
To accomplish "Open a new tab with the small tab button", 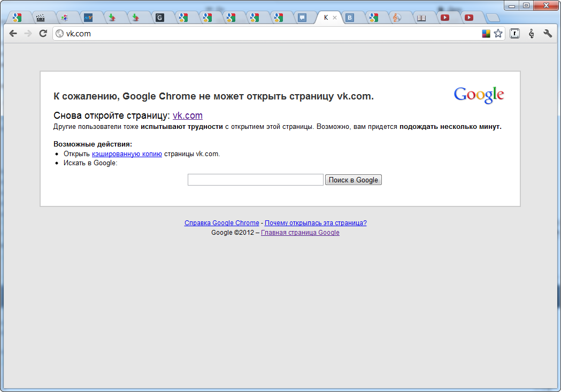I will tap(493, 18).
